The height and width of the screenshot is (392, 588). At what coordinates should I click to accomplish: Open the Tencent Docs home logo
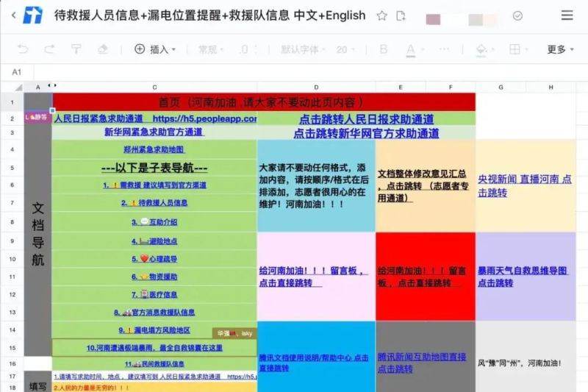coord(33,15)
